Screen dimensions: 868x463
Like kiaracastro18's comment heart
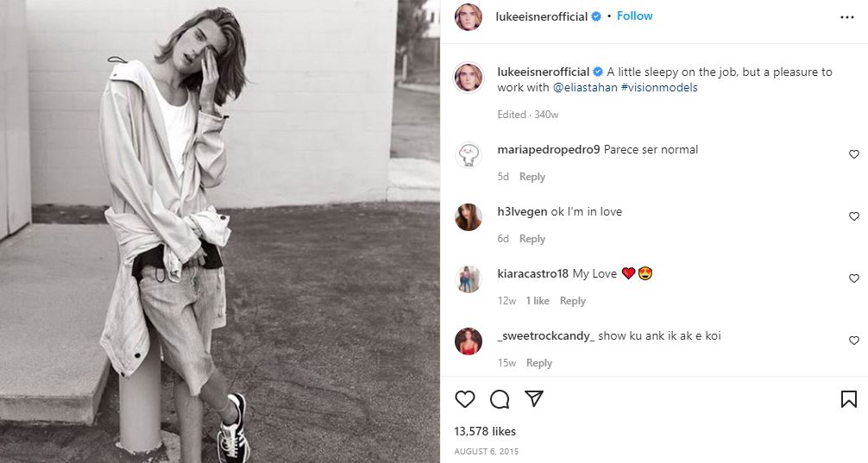tap(854, 278)
